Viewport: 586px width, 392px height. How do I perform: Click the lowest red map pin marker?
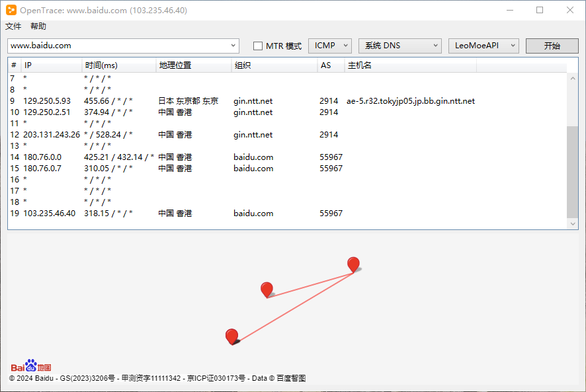231,336
